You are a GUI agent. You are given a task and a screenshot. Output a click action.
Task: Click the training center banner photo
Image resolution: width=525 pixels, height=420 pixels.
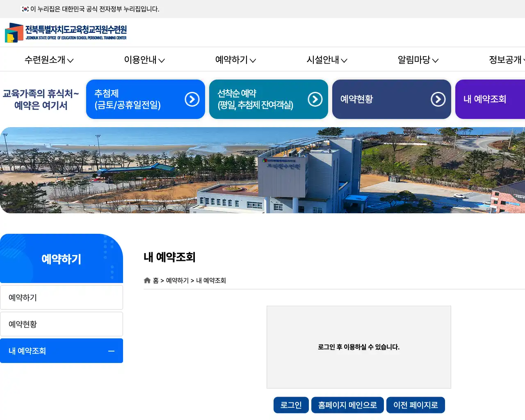point(262,170)
